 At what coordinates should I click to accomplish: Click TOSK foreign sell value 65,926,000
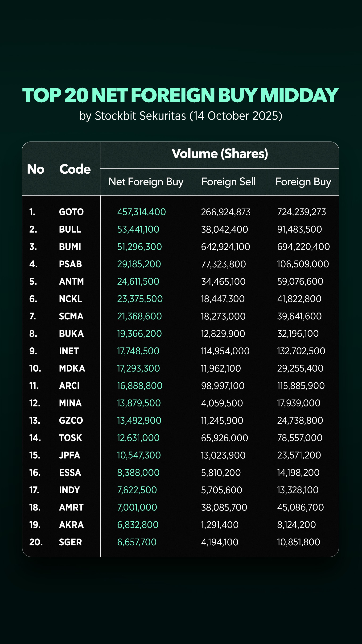tap(224, 438)
